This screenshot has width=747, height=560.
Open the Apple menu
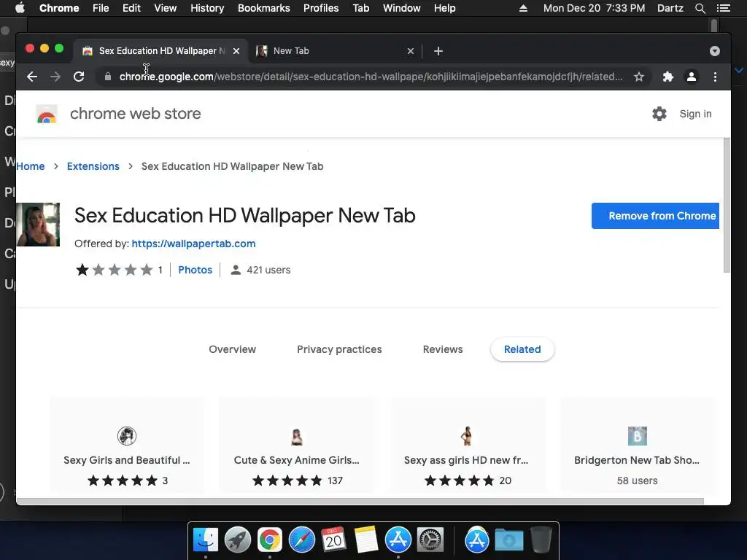coord(20,8)
